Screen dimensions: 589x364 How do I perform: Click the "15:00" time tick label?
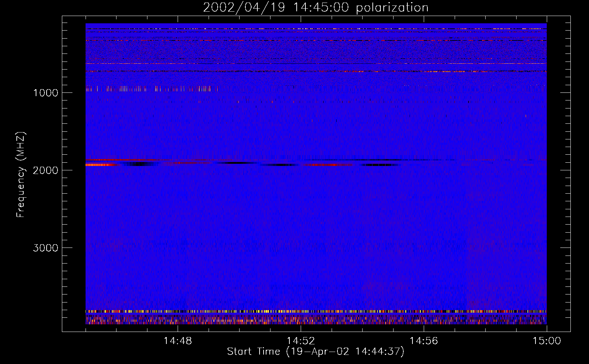click(547, 341)
